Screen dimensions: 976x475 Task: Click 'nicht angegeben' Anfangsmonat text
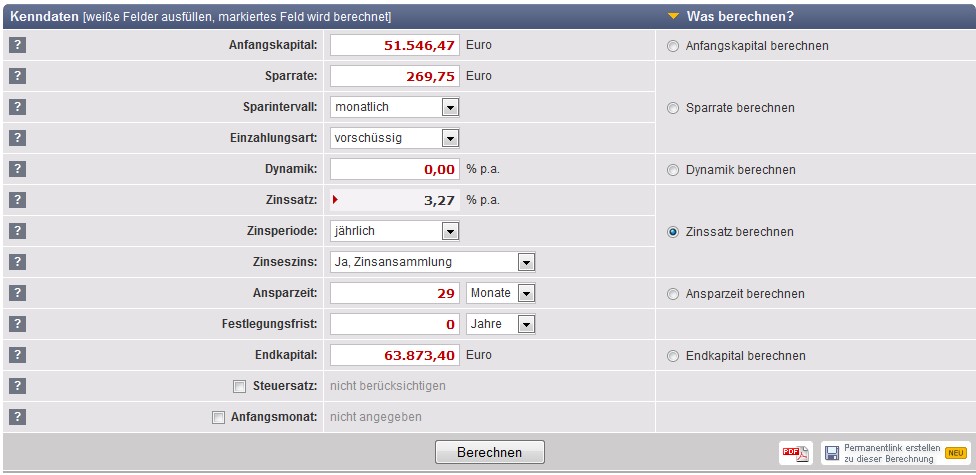(375, 417)
